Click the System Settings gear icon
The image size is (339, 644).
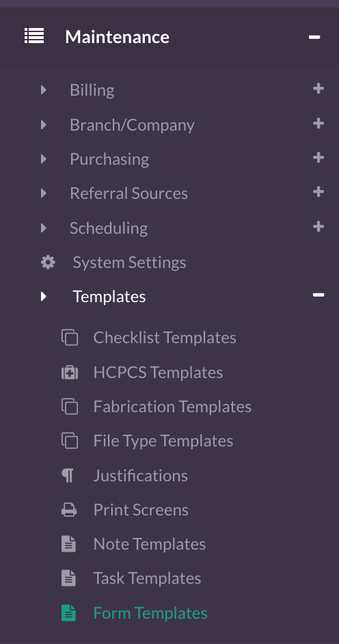pos(48,262)
